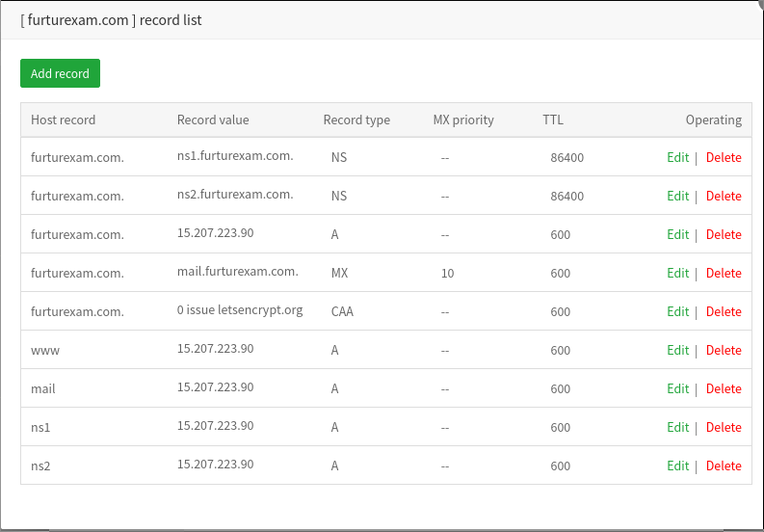Edit the ns1.furturexam.com. NS record
The height and width of the screenshot is (532, 764).
677,157
